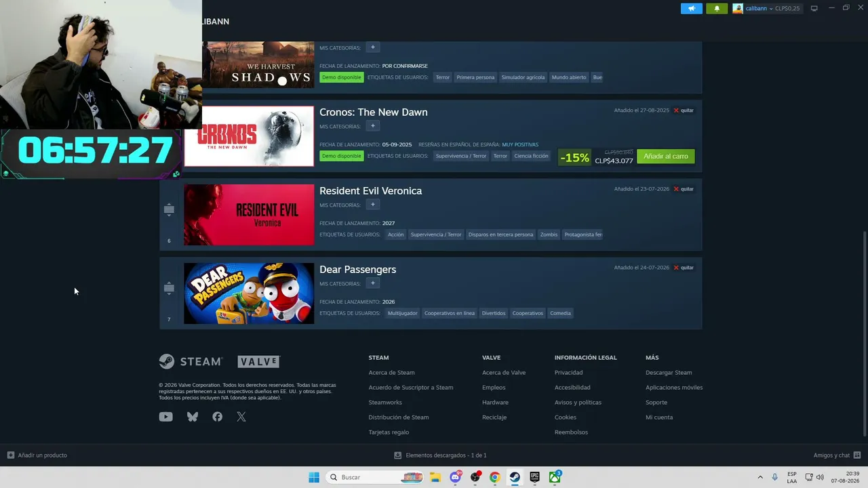Click the calibann profile avatar
This screenshot has height=488, width=868.
(738, 8)
